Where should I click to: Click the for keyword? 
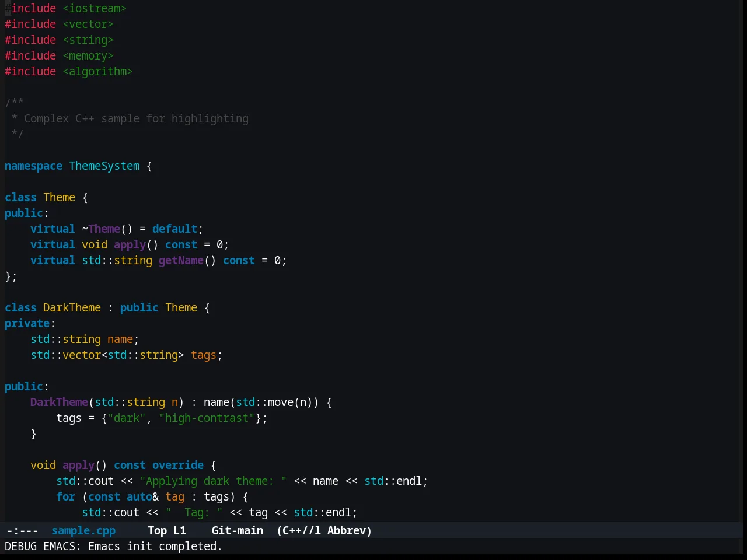[x=65, y=496]
